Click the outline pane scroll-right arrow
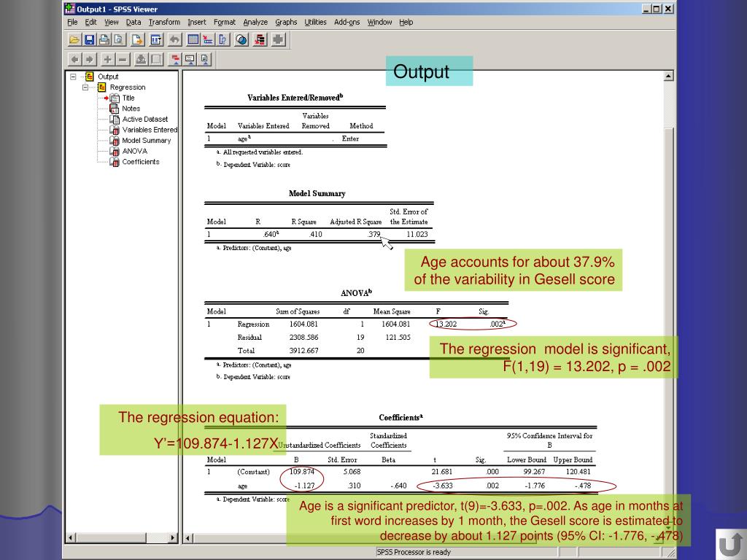747x560 pixels. pos(173,538)
